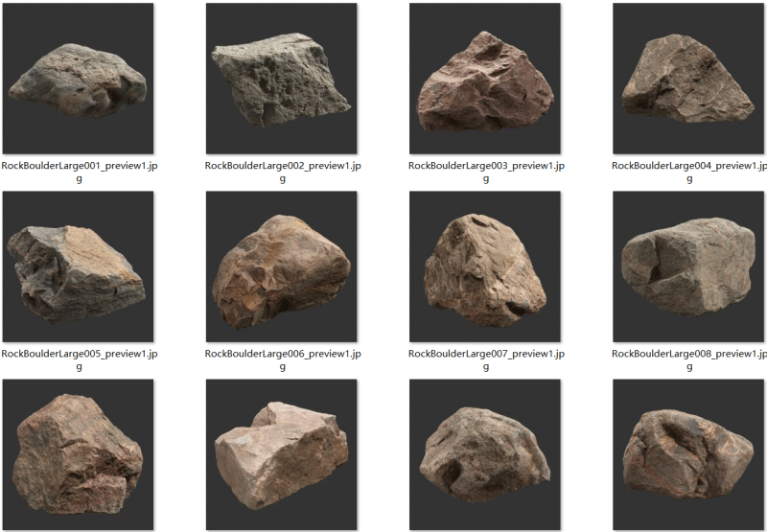Select the RockBoulderLarge007 rock thumbnail
This screenshot has height=532, width=767.
(485, 266)
